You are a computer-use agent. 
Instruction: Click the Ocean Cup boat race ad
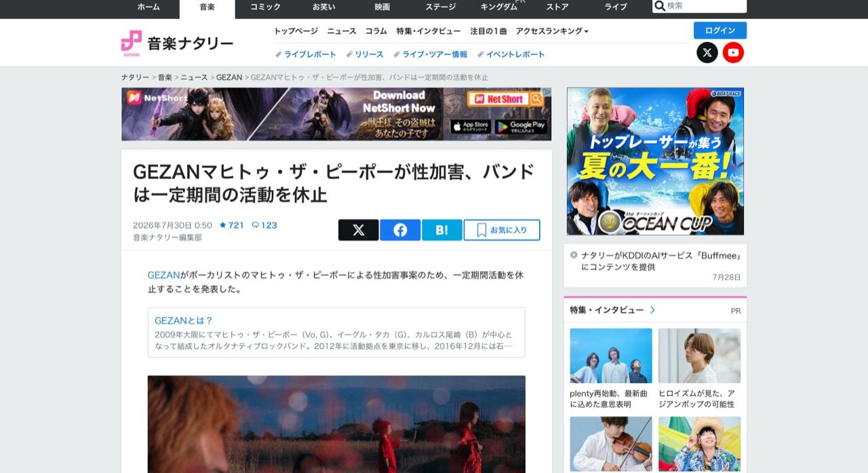pos(655,161)
